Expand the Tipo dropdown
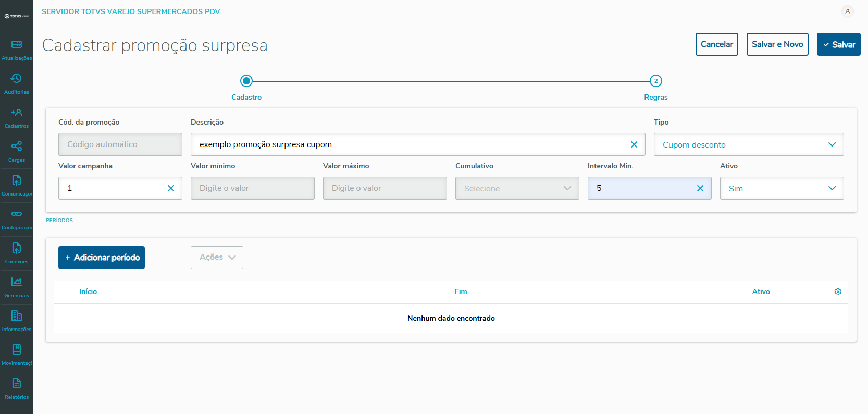Viewport: 868px width, 414px height. [832, 144]
